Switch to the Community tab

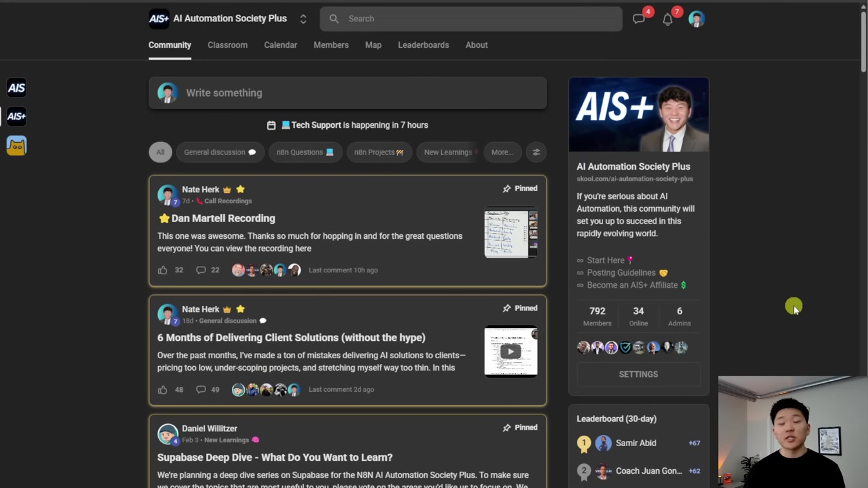pyautogui.click(x=170, y=45)
